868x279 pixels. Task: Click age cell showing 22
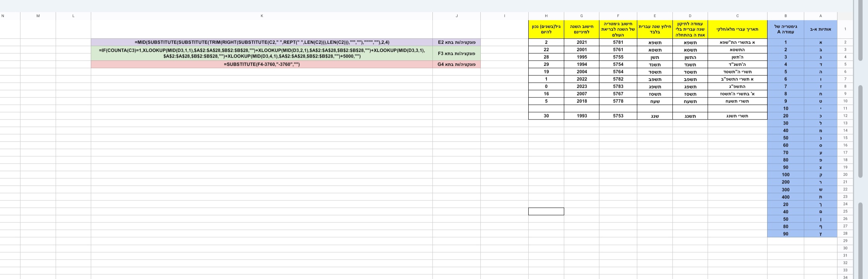click(546, 50)
